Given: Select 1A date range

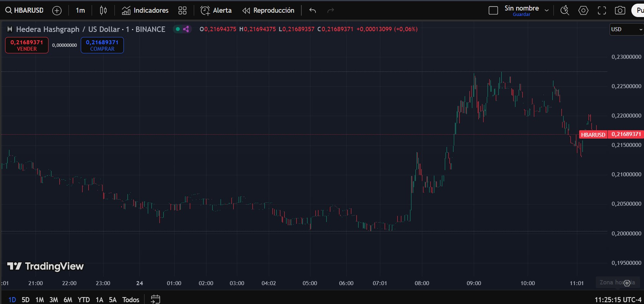Looking at the screenshot, I should 99,300.
